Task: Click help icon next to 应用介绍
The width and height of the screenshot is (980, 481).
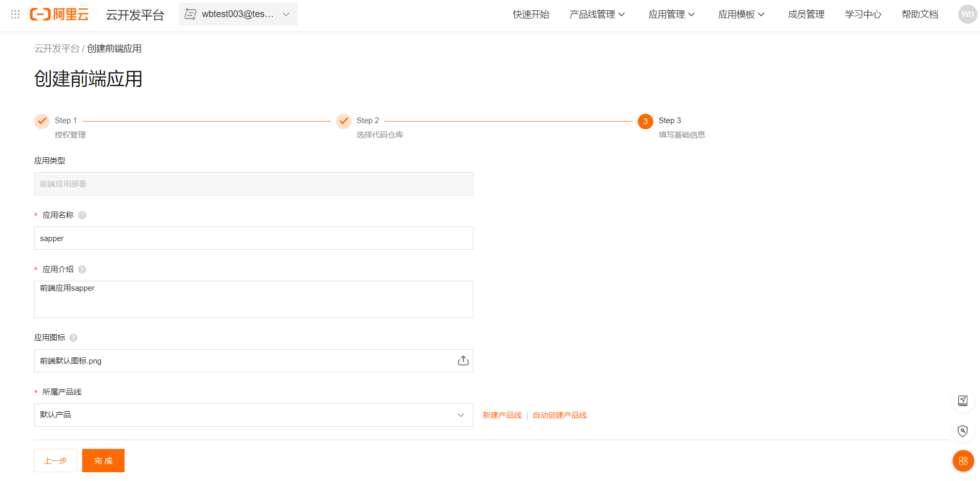Action: [82, 269]
